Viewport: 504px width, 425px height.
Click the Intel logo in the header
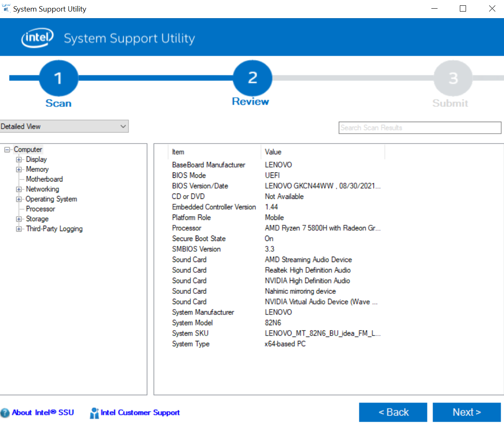37,38
